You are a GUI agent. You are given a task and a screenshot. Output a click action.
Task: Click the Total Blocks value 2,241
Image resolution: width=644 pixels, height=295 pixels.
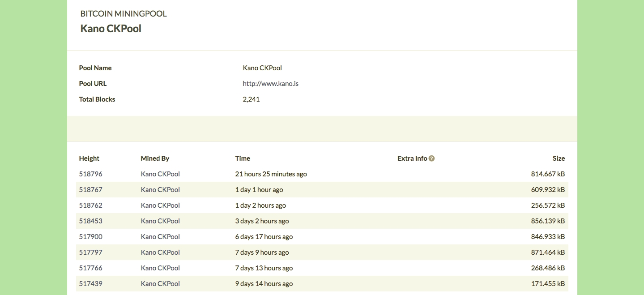251,99
